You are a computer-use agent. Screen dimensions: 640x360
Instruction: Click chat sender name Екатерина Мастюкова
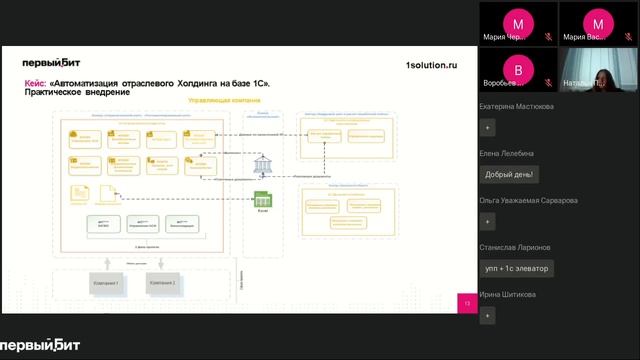(x=516, y=107)
